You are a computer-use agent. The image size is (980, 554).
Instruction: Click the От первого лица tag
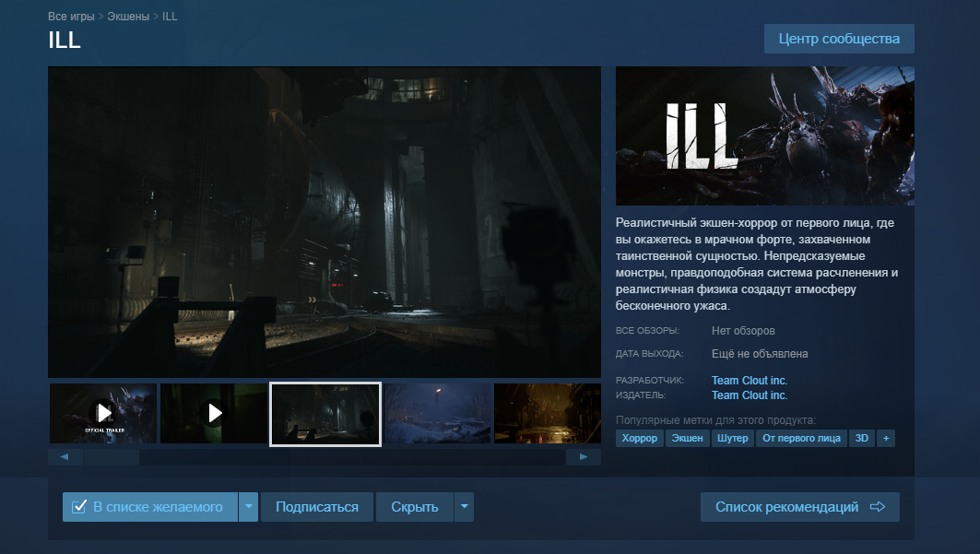[x=801, y=439]
